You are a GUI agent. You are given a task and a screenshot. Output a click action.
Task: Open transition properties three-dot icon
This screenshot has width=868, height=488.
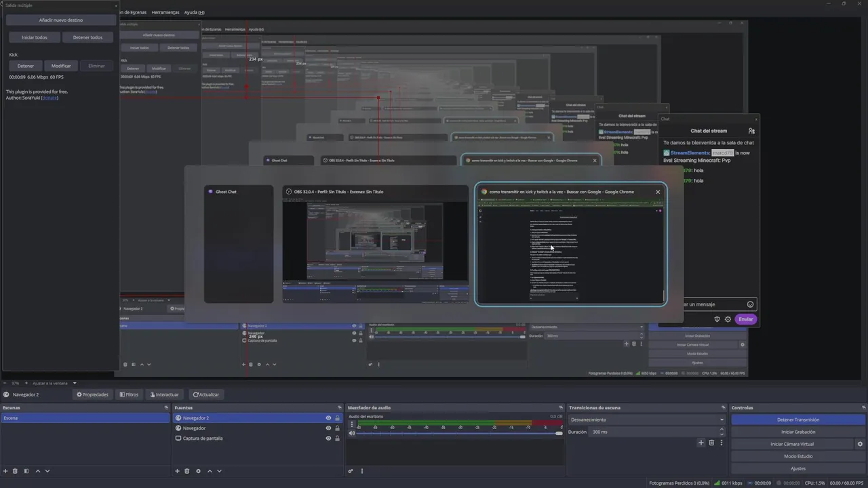pyautogui.click(x=722, y=443)
